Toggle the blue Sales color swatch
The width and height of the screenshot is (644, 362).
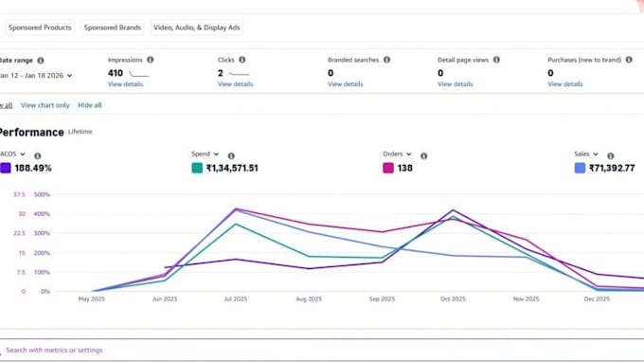click(x=580, y=168)
